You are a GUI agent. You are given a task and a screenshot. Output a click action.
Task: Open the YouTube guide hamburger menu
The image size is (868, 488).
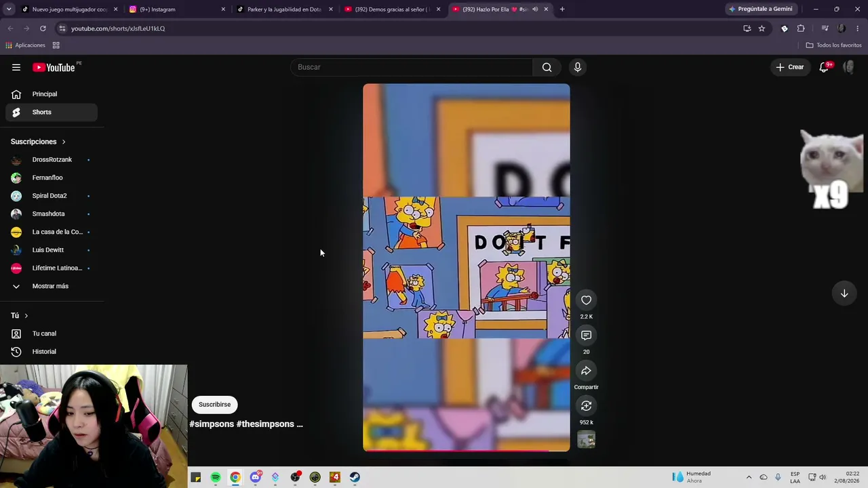(16, 67)
